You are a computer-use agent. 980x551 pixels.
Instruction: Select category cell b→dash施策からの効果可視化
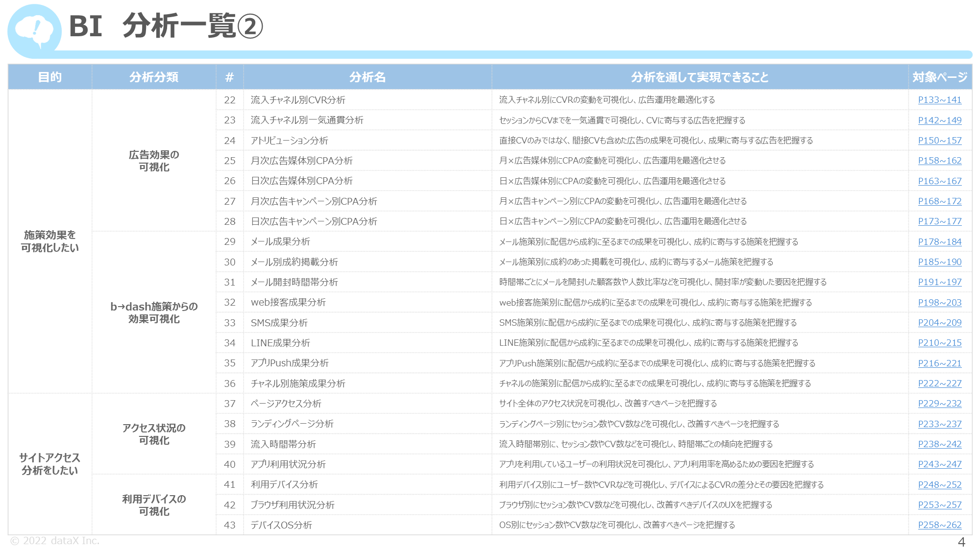(x=154, y=312)
